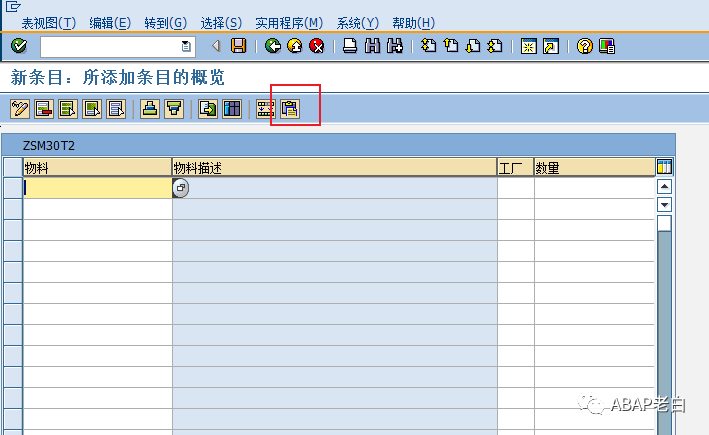Click the red Cancel icon

(317, 46)
